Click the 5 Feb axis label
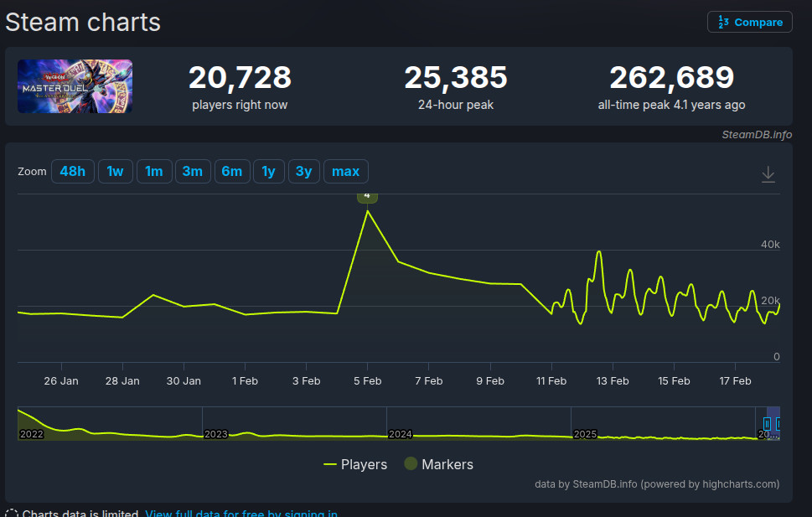The height and width of the screenshot is (517, 812). [x=368, y=380]
